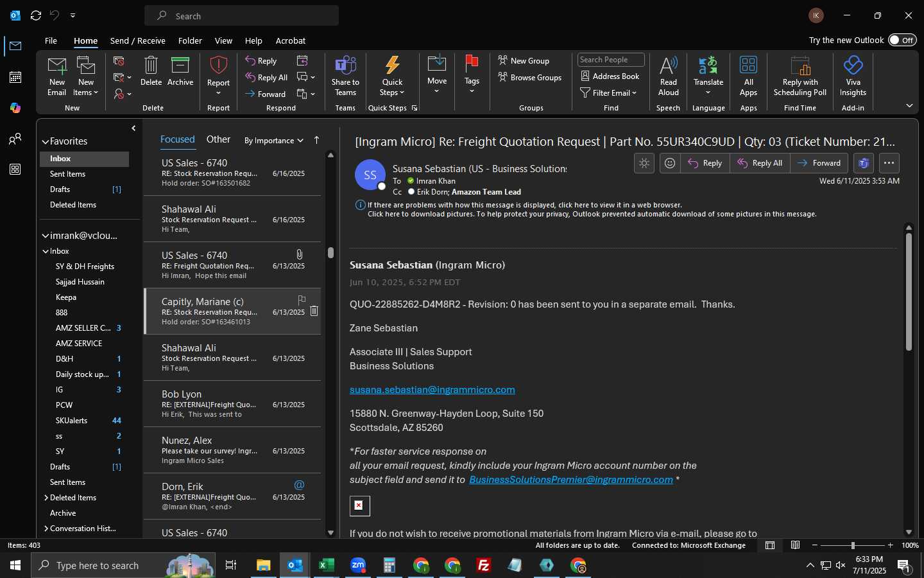Click Browse Groups button
This screenshot has height=578, width=924.
click(x=529, y=77)
